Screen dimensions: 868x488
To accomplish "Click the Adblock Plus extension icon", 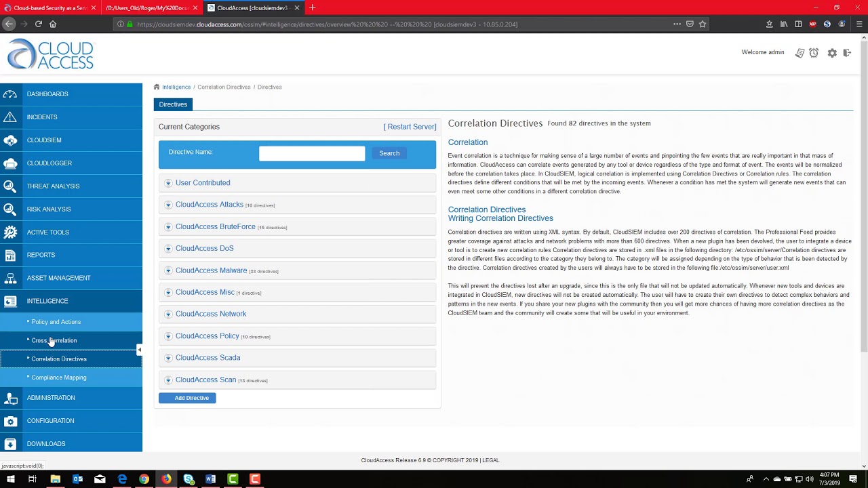I will pos(812,24).
